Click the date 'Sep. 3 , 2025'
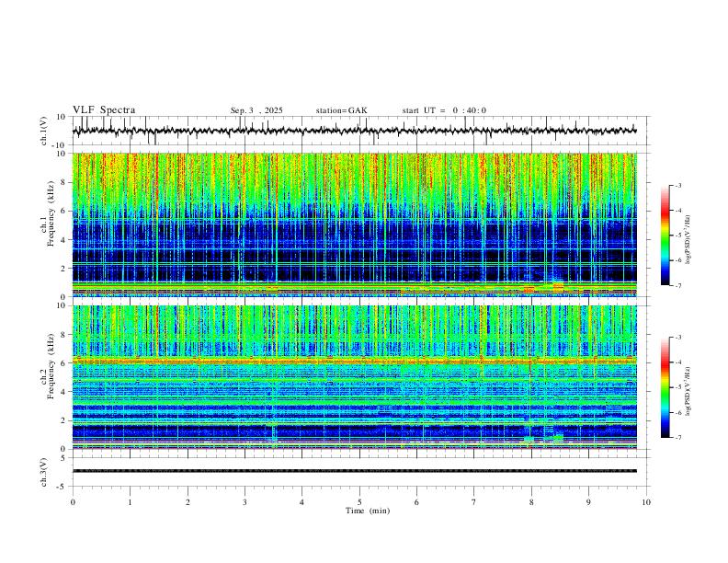Image resolution: width=728 pixels, height=563 pixels. (256, 110)
